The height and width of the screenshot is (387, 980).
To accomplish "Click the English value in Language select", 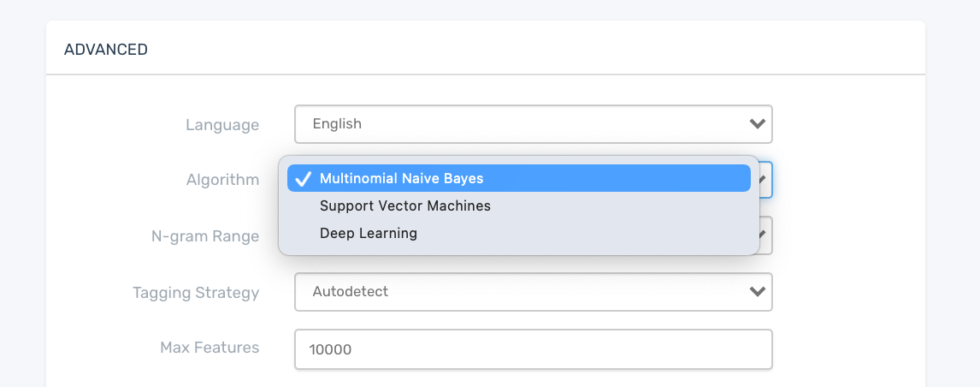I will click(x=337, y=124).
